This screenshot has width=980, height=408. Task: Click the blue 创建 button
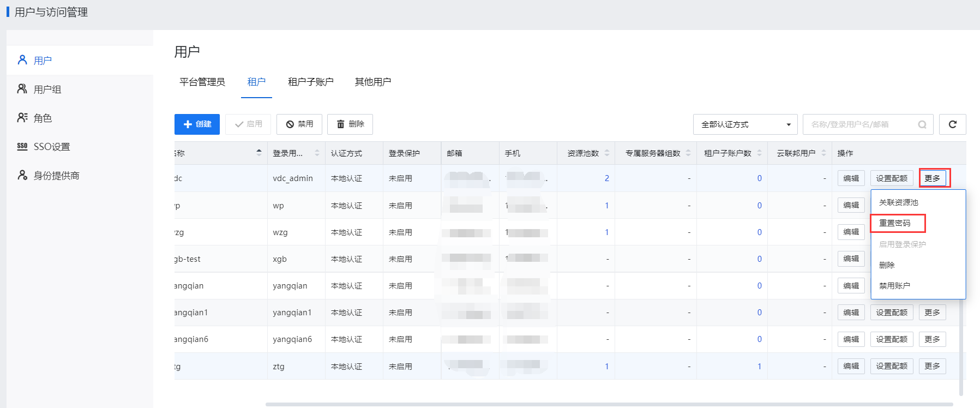click(x=197, y=124)
